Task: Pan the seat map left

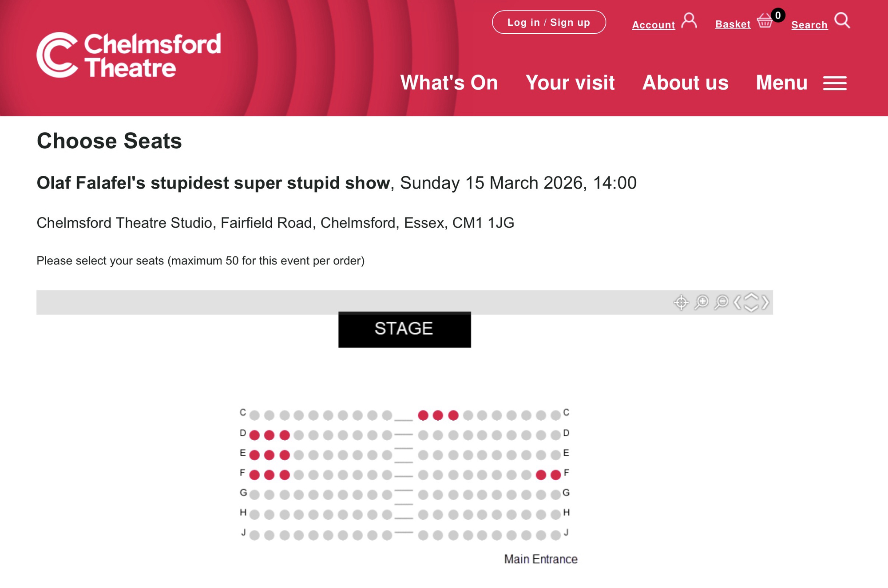Action: click(x=737, y=303)
